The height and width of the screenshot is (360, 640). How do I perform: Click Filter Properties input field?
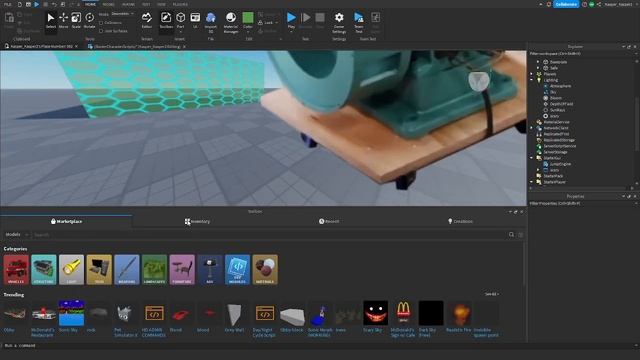coord(582,203)
